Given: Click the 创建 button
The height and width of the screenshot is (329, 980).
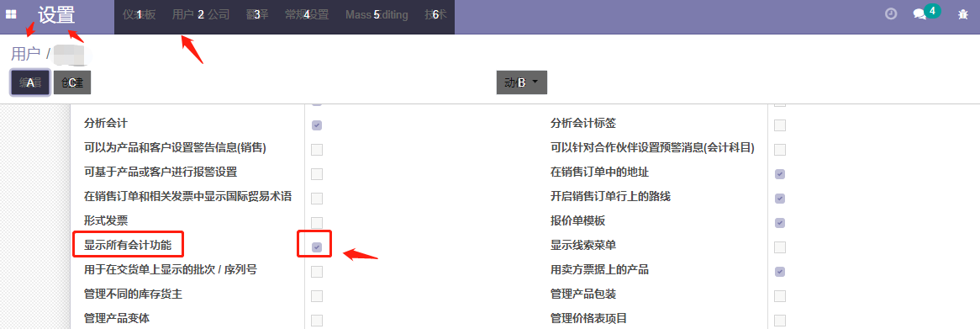Looking at the screenshot, I should click(72, 82).
